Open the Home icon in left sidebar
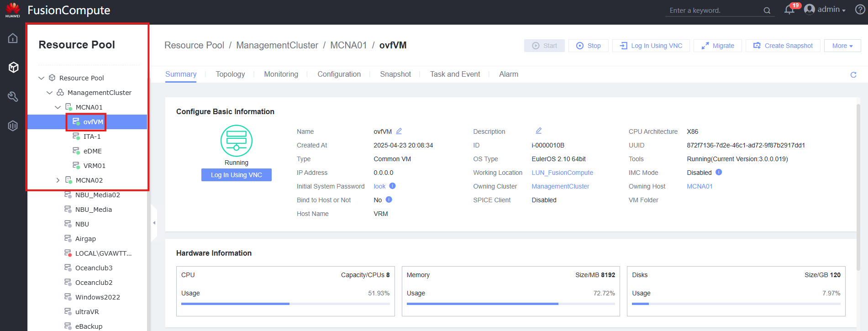Image resolution: width=868 pixels, height=331 pixels. pyautogui.click(x=13, y=38)
